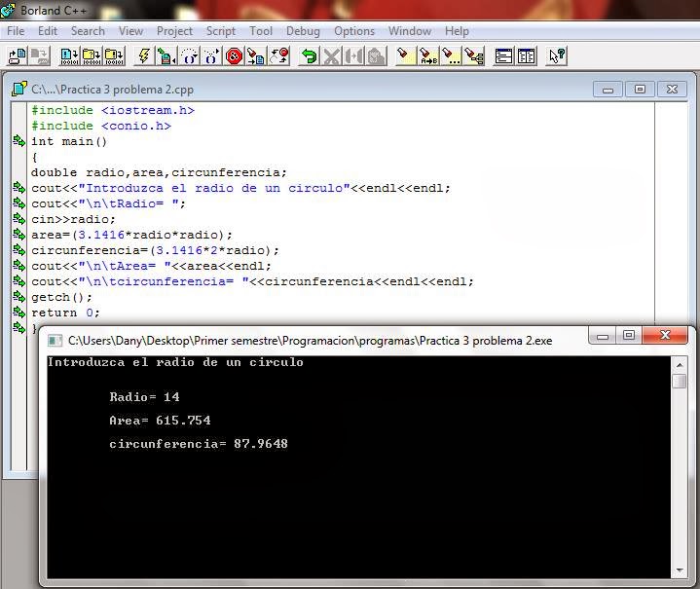The image size is (700, 589).
Task: Maximize the Practica 3 problema 2.cpp editor window
Action: (640, 90)
